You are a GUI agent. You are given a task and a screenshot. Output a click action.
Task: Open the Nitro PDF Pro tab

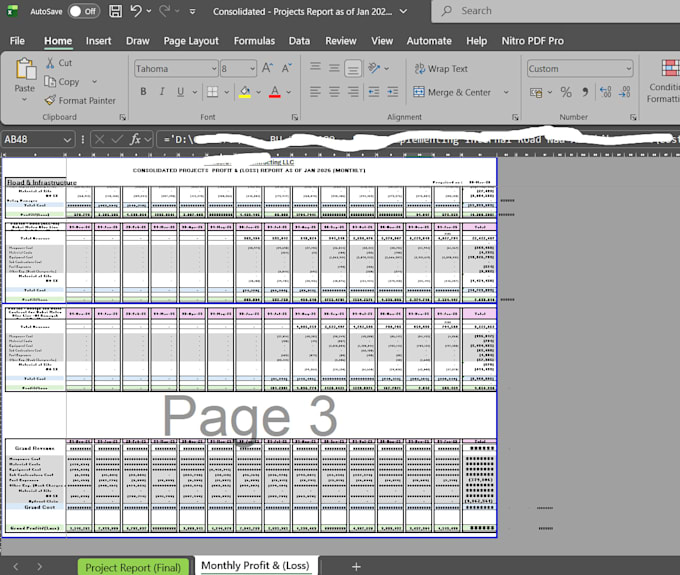(533, 41)
